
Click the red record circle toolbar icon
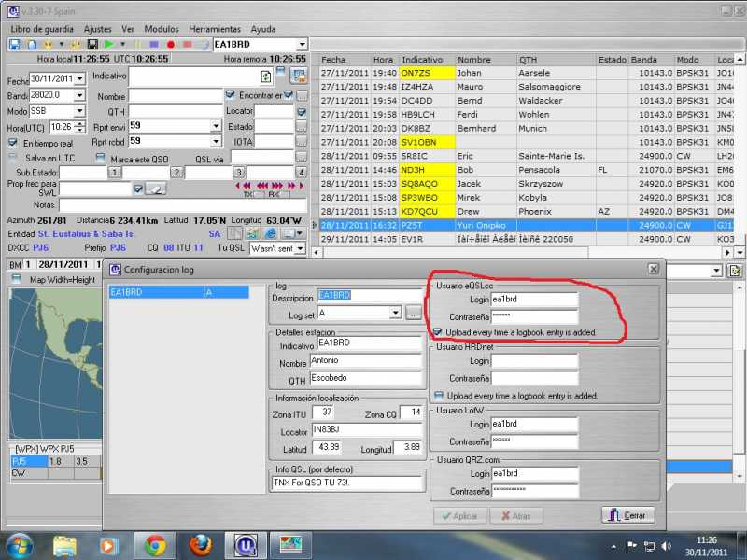coord(171,44)
